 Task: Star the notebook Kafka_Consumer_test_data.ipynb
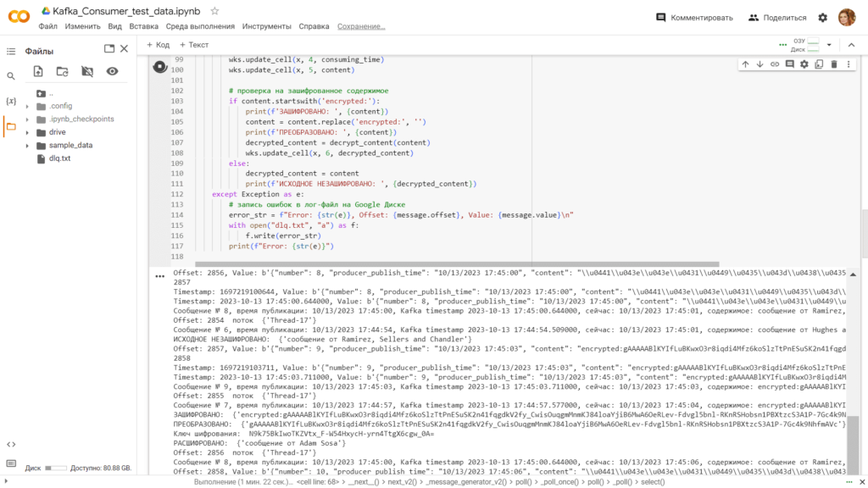tap(215, 11)
